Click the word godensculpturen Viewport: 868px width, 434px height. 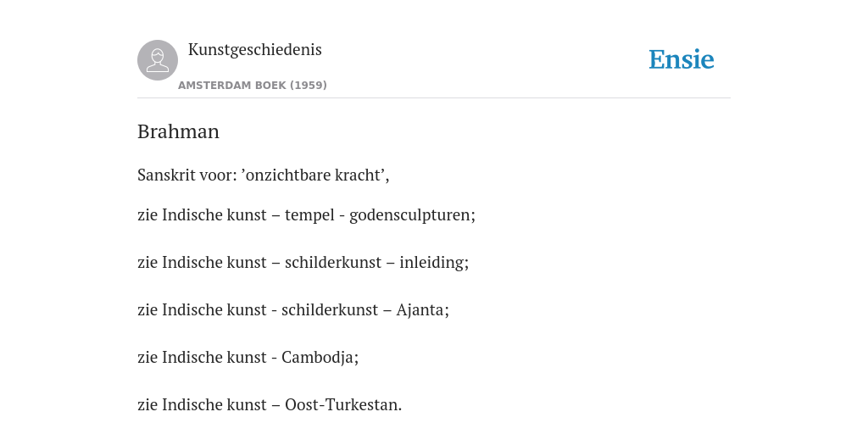click(x=410, y=214)
